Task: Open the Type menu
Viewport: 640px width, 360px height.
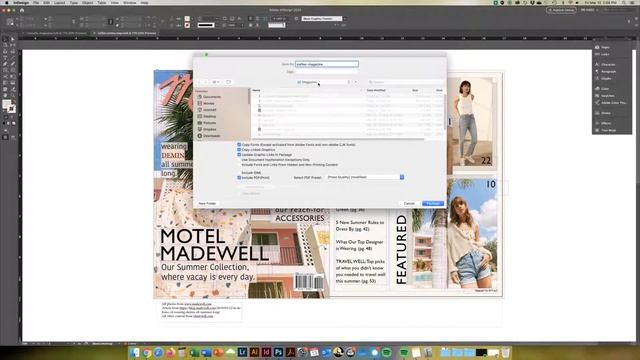Action: [74, 2]
